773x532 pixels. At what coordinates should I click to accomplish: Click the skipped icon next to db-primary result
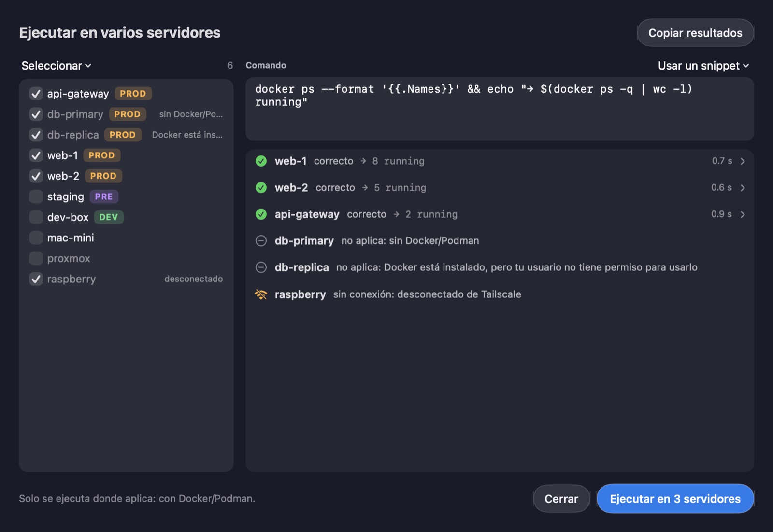(x=261, y=241)
